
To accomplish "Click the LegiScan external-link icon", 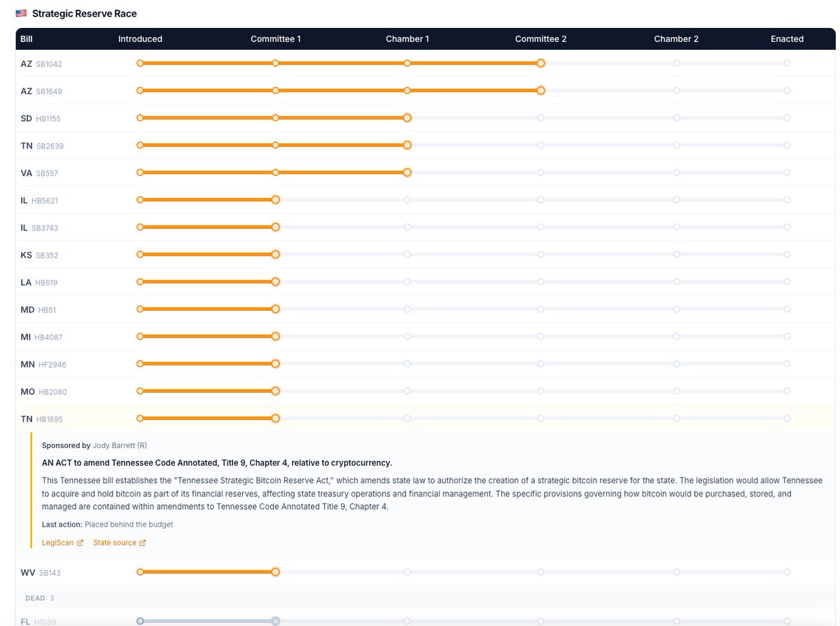I will (x=80, y=543).
